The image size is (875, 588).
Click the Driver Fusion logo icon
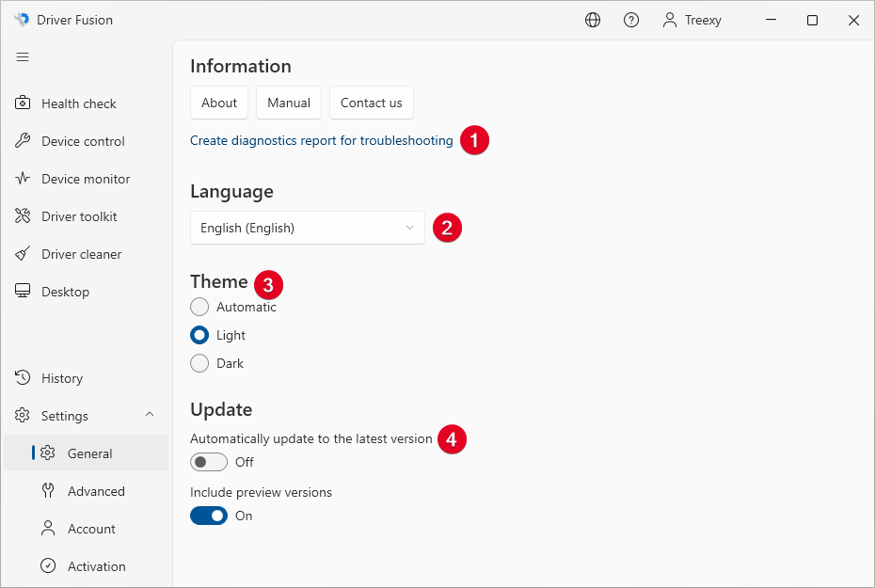coord(22,20)
